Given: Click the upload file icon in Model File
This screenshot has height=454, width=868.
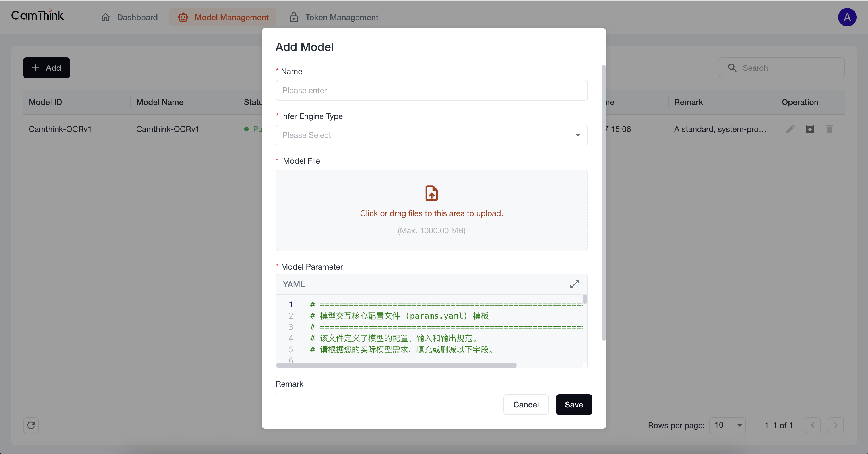Looking at the screenshot, I should [x=431, y=193].
